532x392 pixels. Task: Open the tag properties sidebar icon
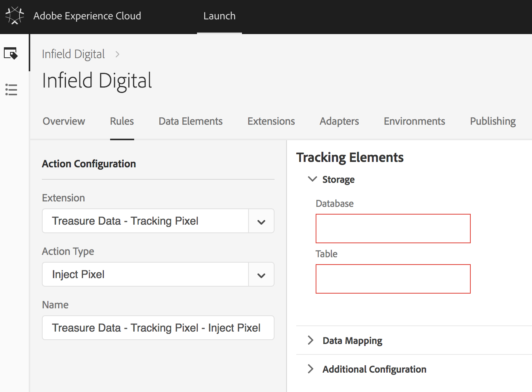tap(11, 53)
